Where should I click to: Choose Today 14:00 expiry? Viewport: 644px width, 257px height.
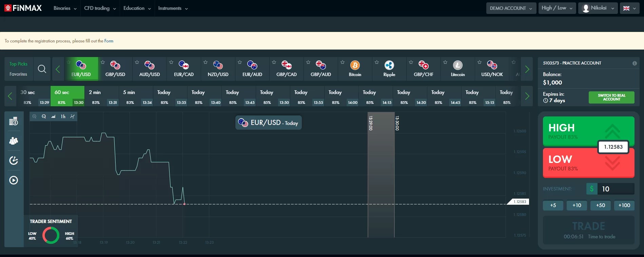point(341,96)
